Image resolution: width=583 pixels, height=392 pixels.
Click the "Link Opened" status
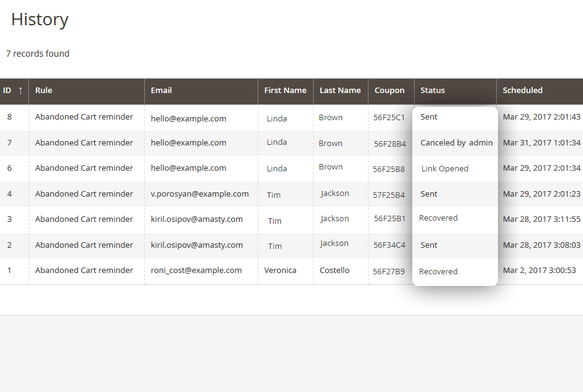pyautogui.click(x=445, y=169)
